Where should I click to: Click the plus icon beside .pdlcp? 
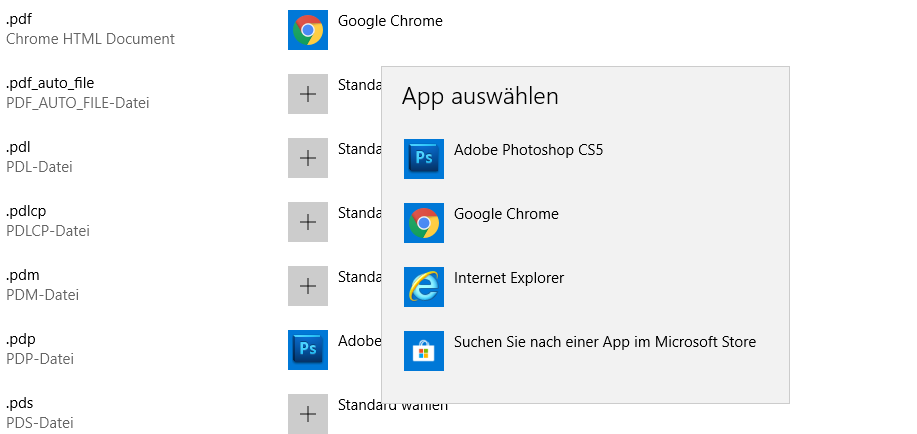[x=308, y=222]
